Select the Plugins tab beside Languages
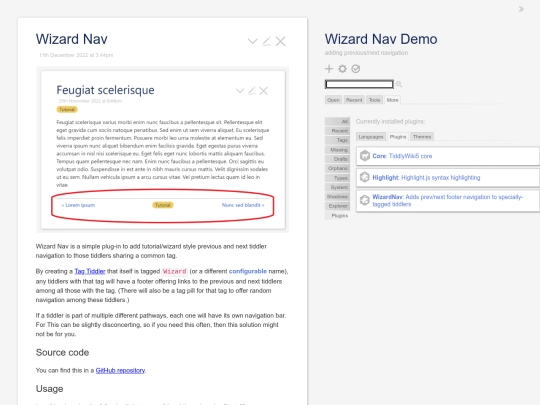 coord(398,137)
